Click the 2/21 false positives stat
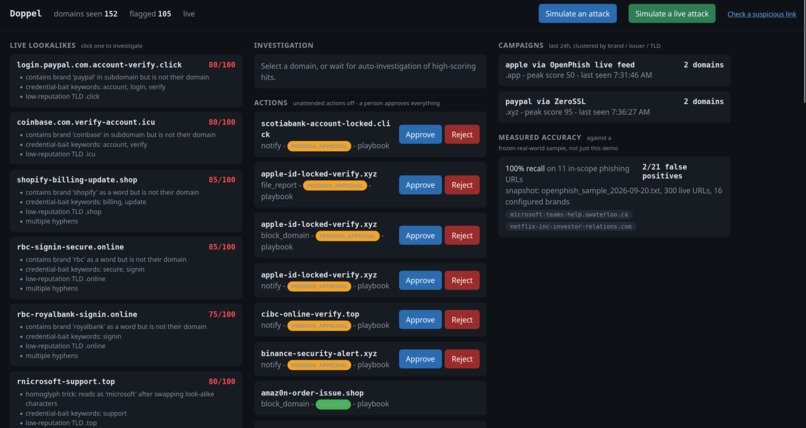Screen dimensions: 806x428 pyautogui.click(x=664, y=171)
